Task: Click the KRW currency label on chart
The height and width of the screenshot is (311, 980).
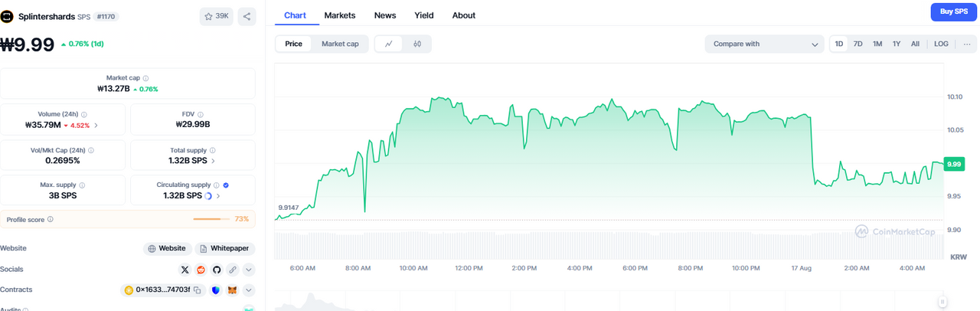Action: pyautogui.click(x=958, y=256)
